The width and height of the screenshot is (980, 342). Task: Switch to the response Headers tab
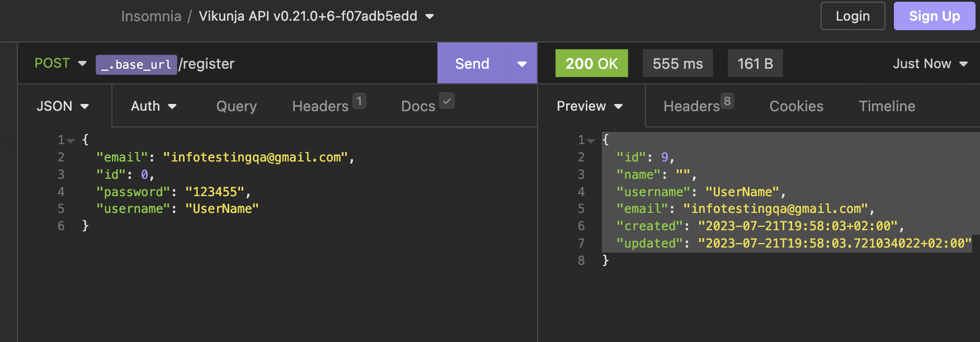pos(691,106)
